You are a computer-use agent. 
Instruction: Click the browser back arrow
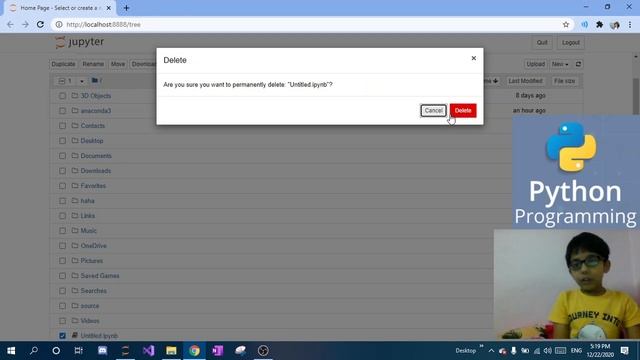(10, 24)
